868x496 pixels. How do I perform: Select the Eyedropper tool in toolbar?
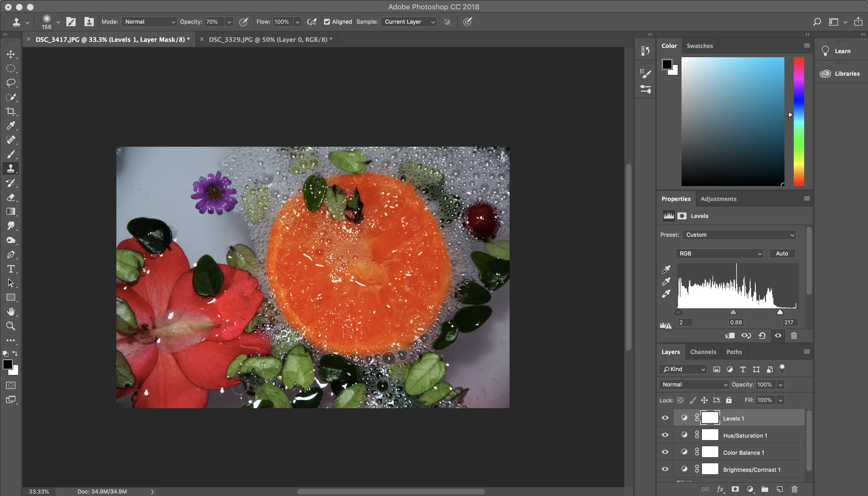(x=10, y=126)
